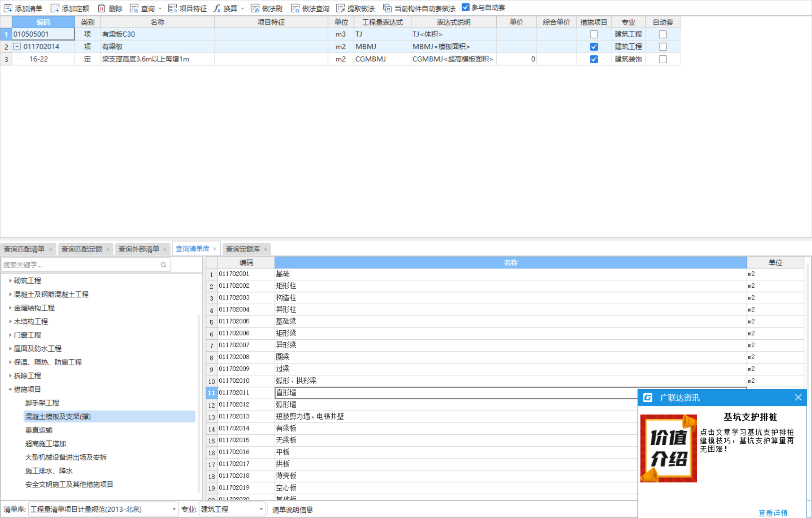This screenshot has height=518, width=812.
Task: Open the 清单库 dropdown list
Action: pyautogui.click(x=174, y=509)
